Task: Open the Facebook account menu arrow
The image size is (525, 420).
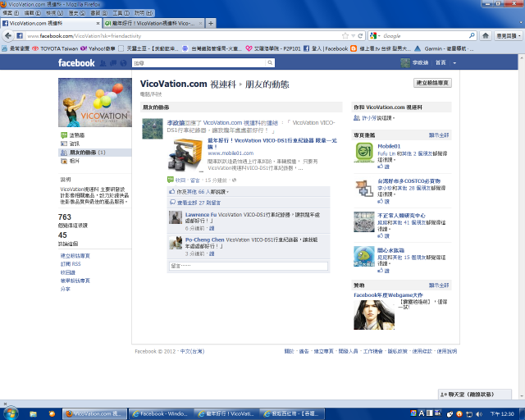Action: tap(454, 62)
